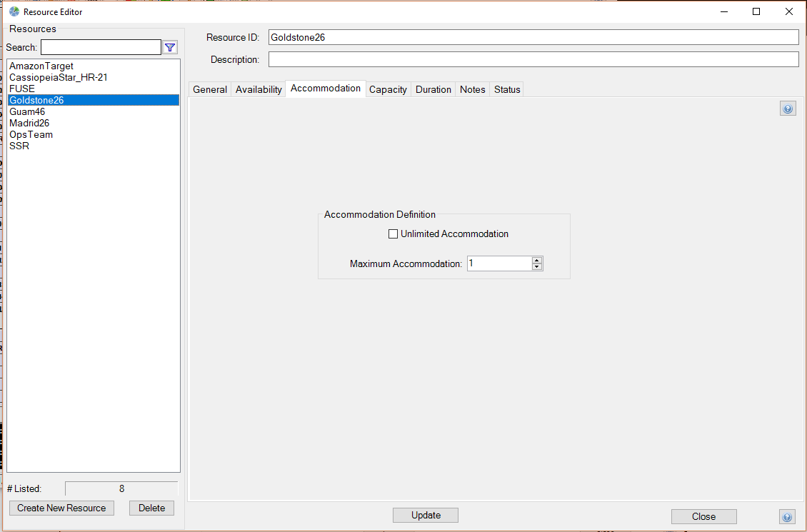View the Status tab

pyautogui.click(x=507, y=90)
